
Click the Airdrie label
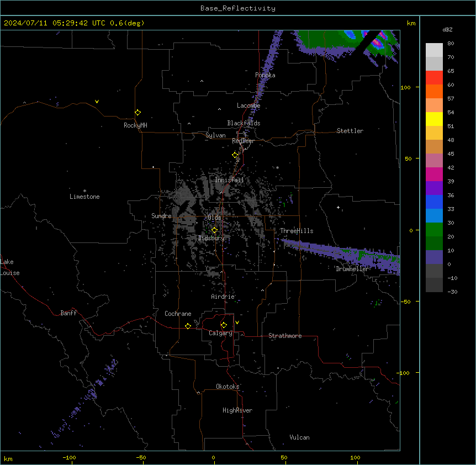pyautogui.click(x=223, y=297)
